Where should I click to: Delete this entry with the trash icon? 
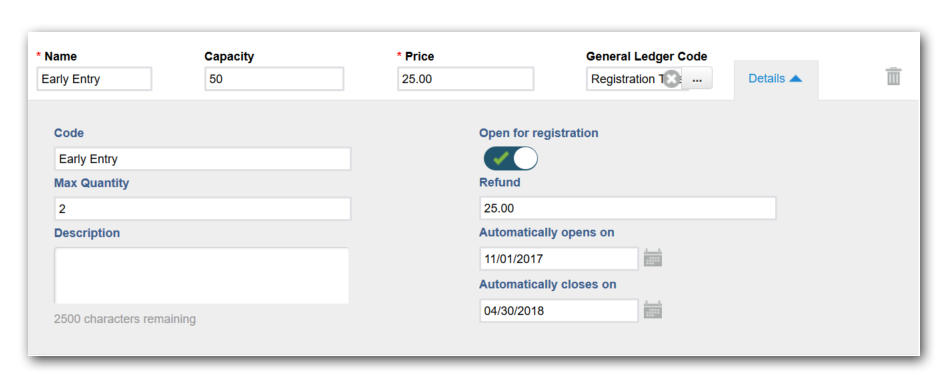(894, 76)
